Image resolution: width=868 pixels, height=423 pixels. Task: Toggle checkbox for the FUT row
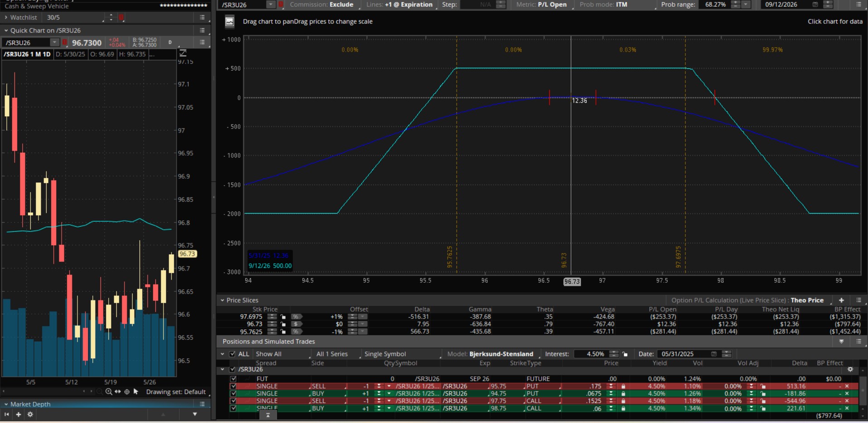pos(233,379)
